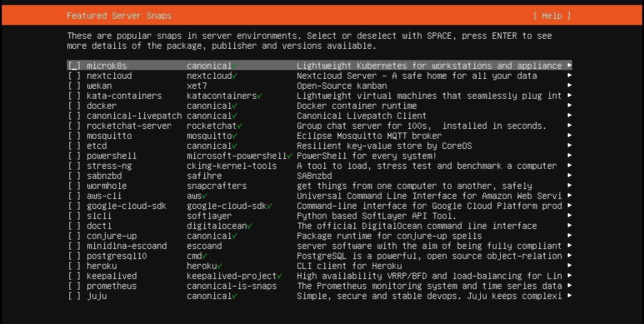The width and height of the screenshot is (644, 324).
Task: Select the minidlna-escoand snap name
Action: [x=126, y=246]
